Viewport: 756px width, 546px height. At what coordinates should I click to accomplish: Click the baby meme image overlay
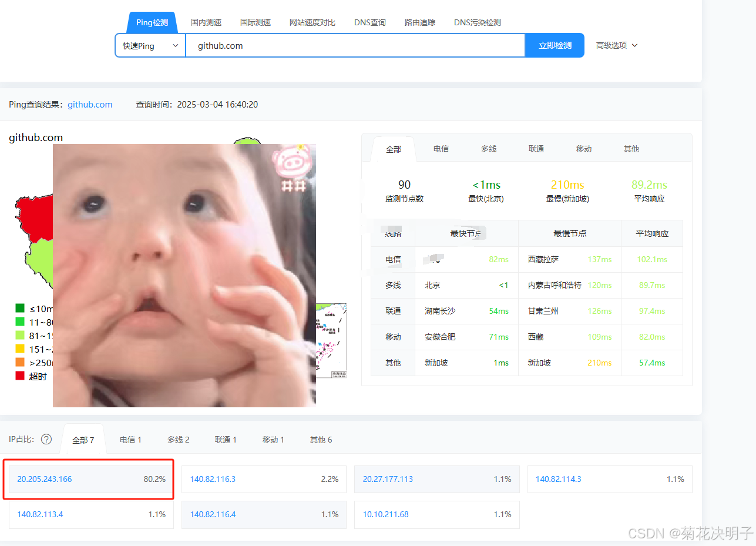click(x=184, y=276)
